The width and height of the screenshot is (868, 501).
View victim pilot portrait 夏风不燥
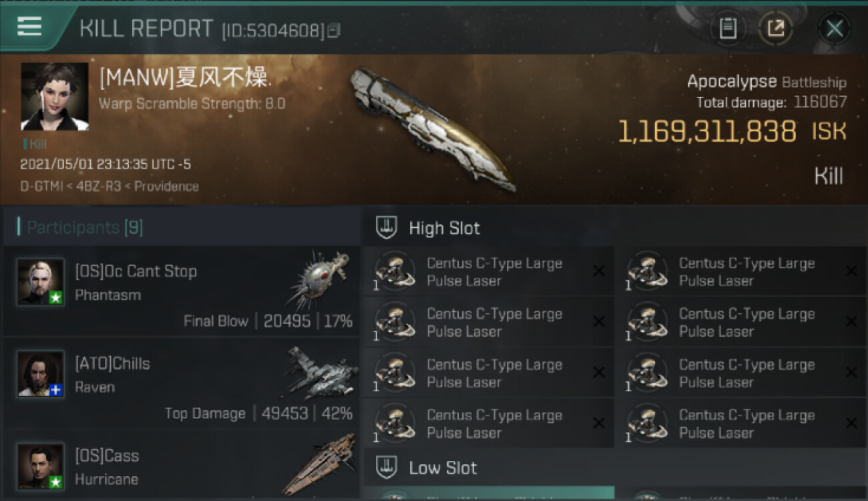click(55, 97)
